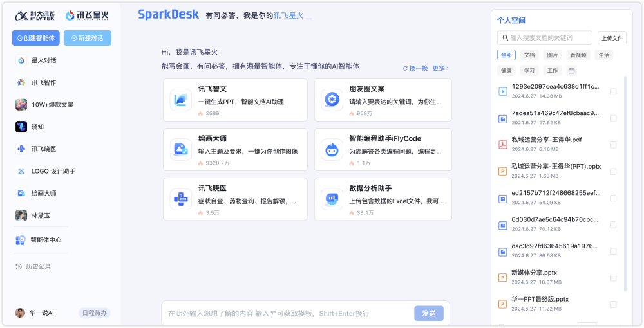
Task: Click 换一换 to refresh suggestions
Action: click(415, 68)
